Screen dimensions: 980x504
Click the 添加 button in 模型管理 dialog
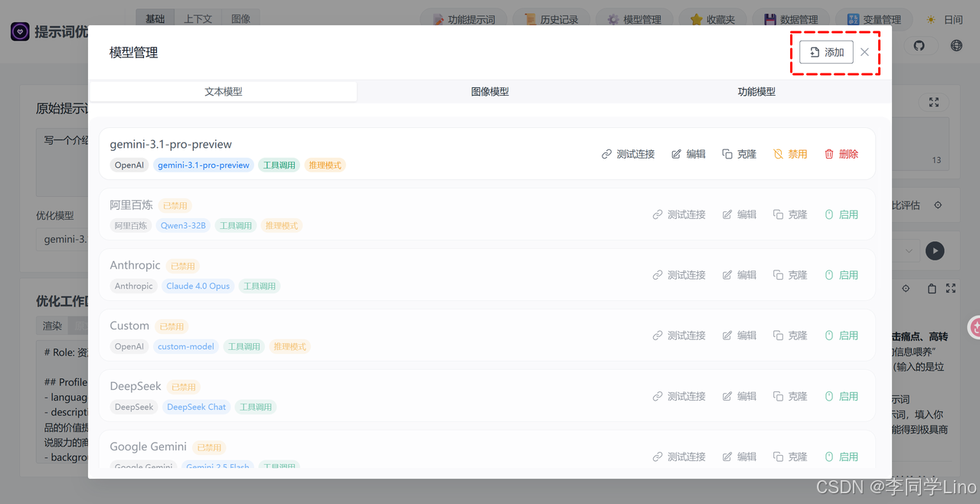pyautogui.click(x=826, y=52)
